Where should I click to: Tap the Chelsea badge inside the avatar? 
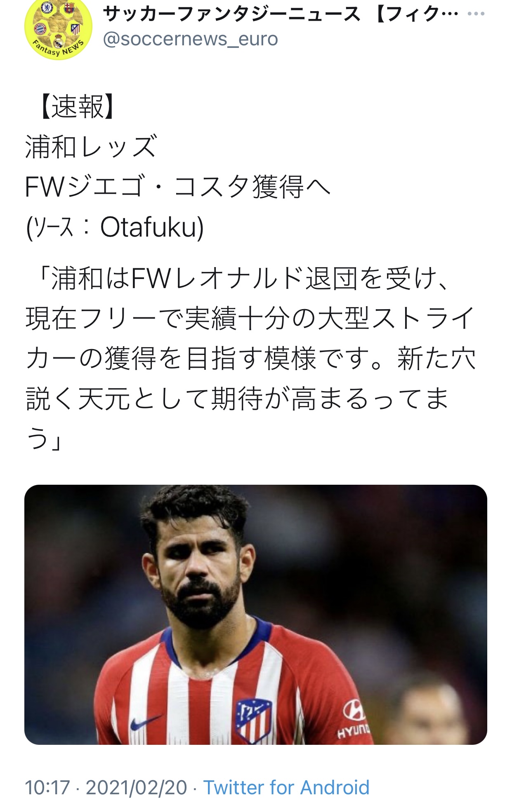47,7
